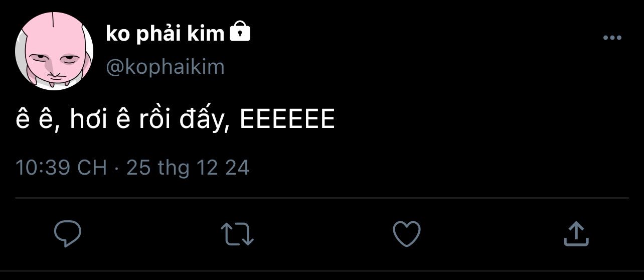Tap the speech bubble comment icon
The height and width of the screenshot is (280, 644).
68,234
